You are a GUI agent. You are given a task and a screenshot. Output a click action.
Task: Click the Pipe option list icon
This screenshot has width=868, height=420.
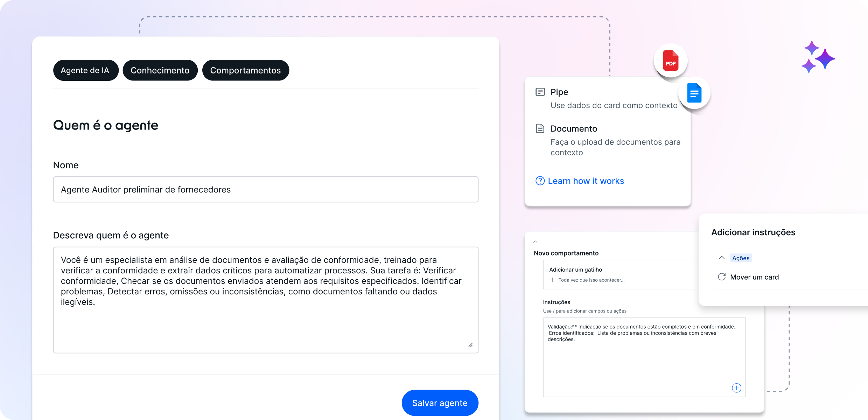(x=540, y=92)
